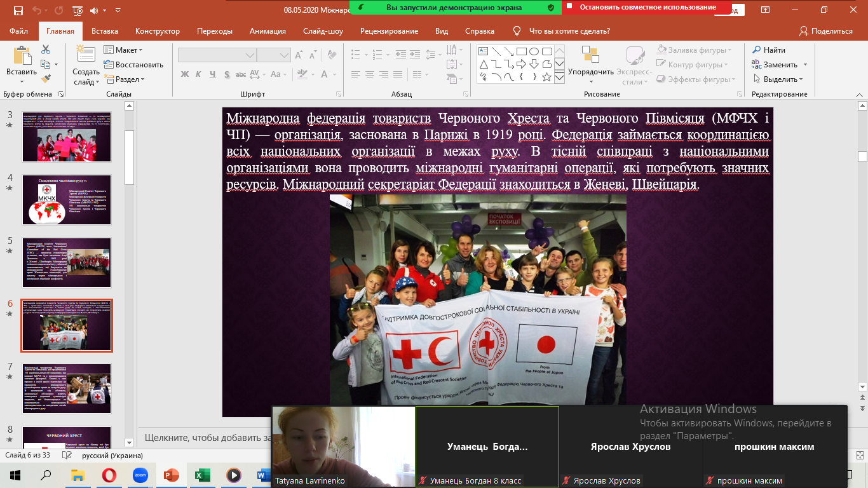The width and height of the screenshot is (868, 488).
Task: Open the font size combo box
Action: point(275,55)
